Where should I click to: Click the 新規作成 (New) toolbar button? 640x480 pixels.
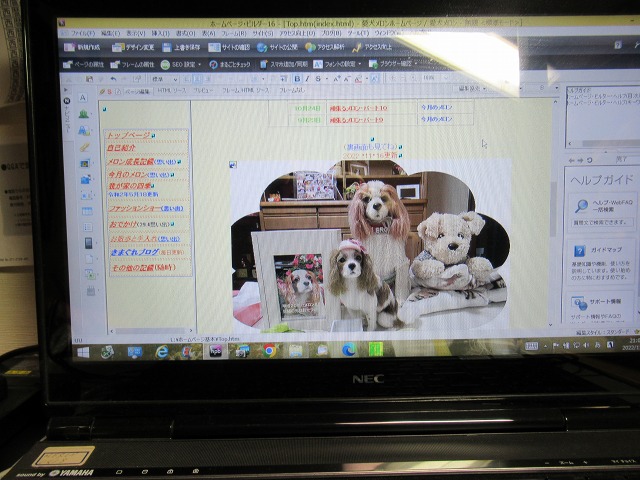tap(82, 47)
